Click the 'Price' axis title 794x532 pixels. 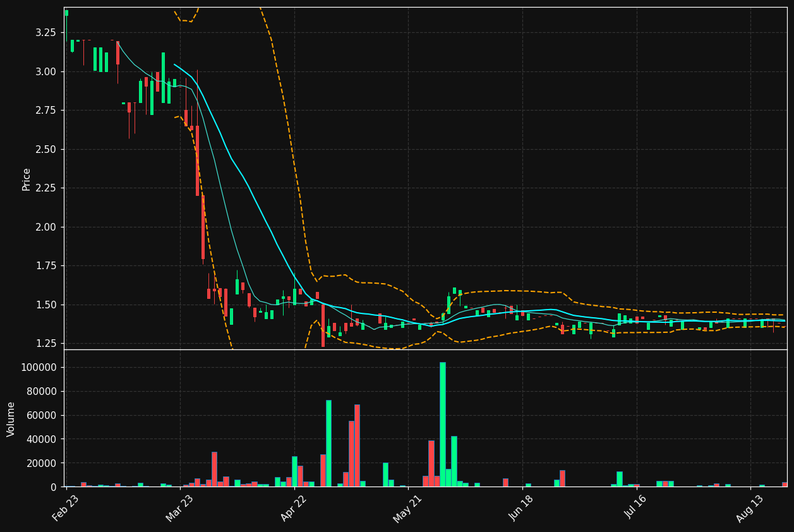(x=27, y=179)
